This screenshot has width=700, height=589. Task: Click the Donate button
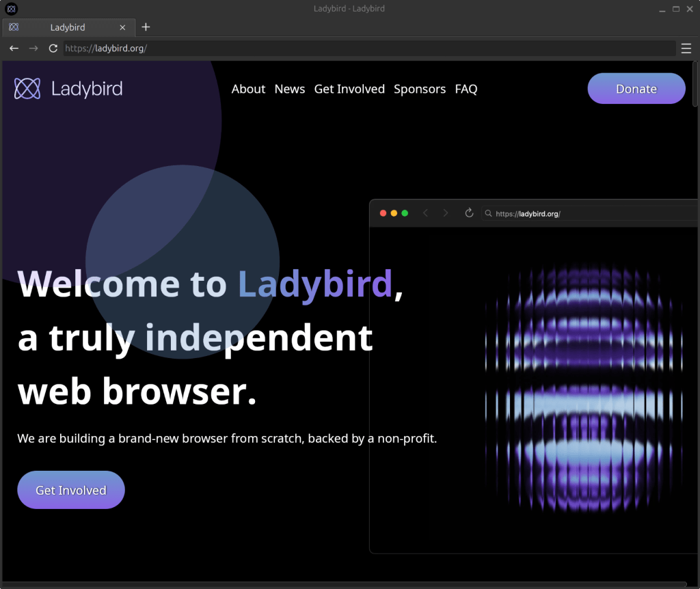tap(636, 88)
